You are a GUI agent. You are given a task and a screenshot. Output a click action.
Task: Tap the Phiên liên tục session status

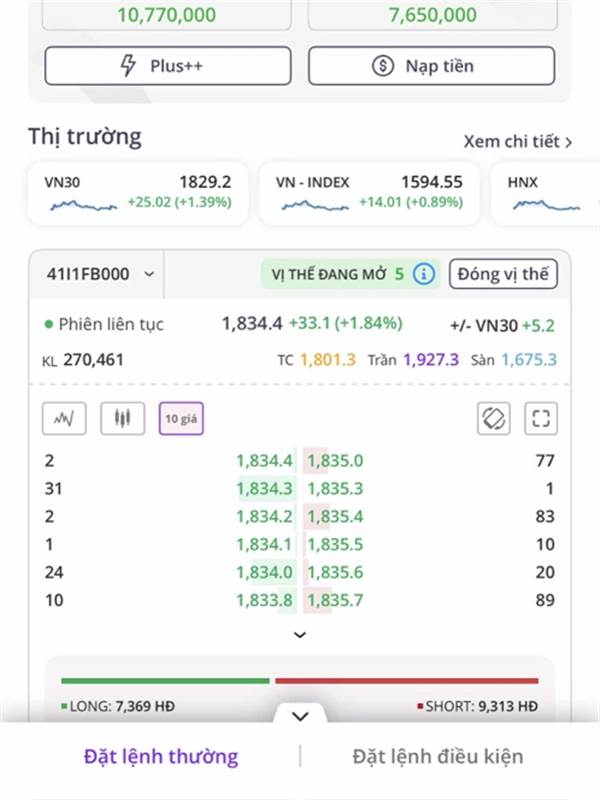[104, 324]
